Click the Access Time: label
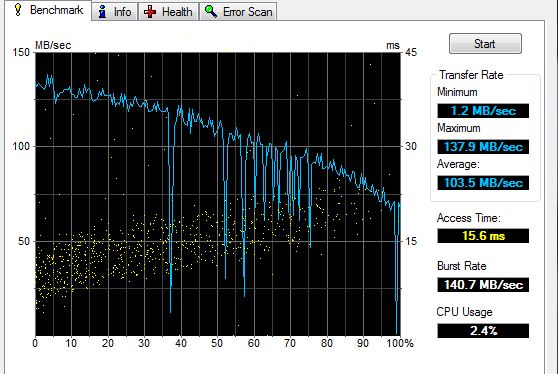The width and height of the screenshot is (558, 374). (469, 218)
